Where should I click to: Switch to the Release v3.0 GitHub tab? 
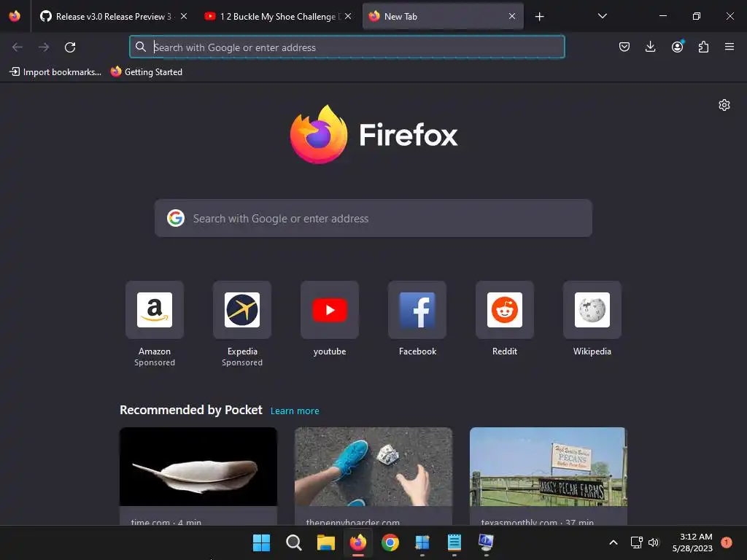(106, 17)
